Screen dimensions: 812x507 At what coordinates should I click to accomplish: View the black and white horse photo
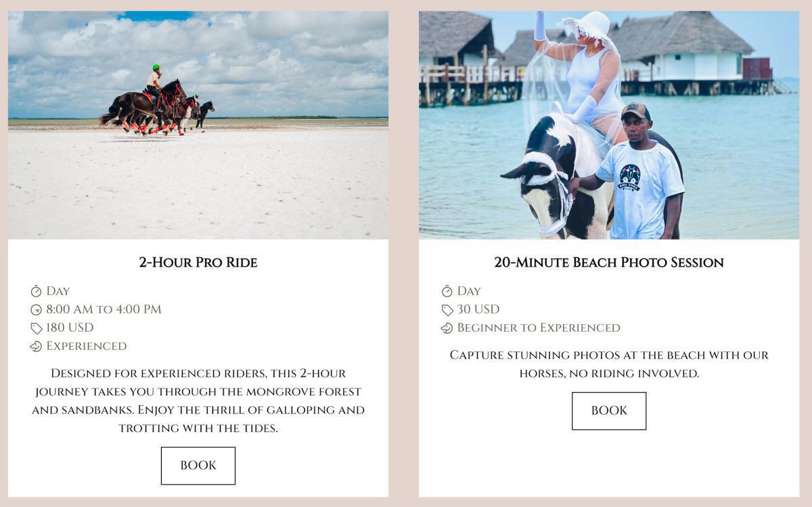[x=609, y=125]
